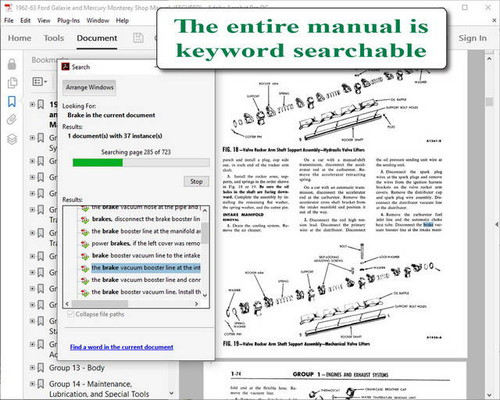Click the results list horizontal scrollbar
500x400 pixels.
point(132,304)
